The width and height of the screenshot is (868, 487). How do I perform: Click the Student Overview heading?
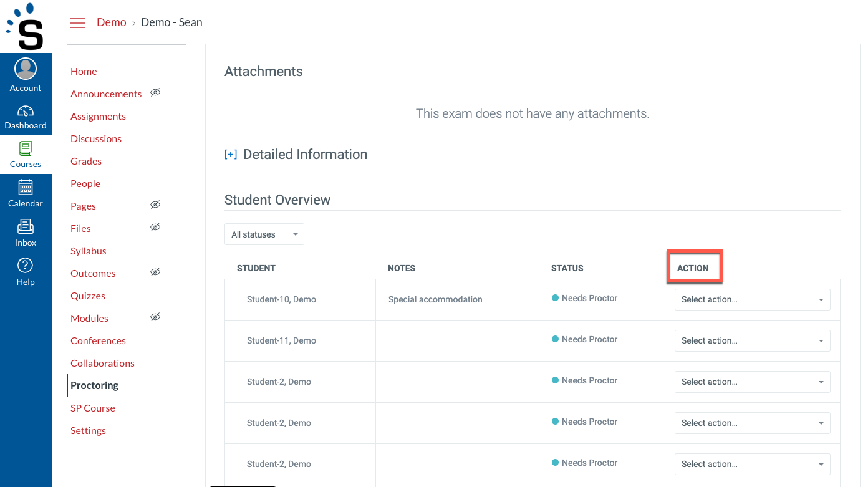pyautogui.click(x=277, y=200)
